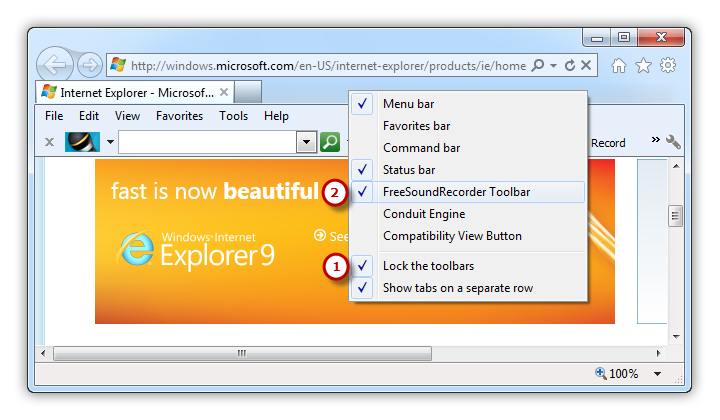Open toolbar options wrench icon
Screen dimensions: 720x420
point(673,142)
